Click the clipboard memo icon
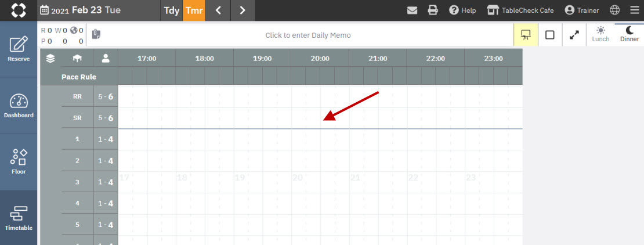This screenshot has width=644, height=245. tap(96, 34)
